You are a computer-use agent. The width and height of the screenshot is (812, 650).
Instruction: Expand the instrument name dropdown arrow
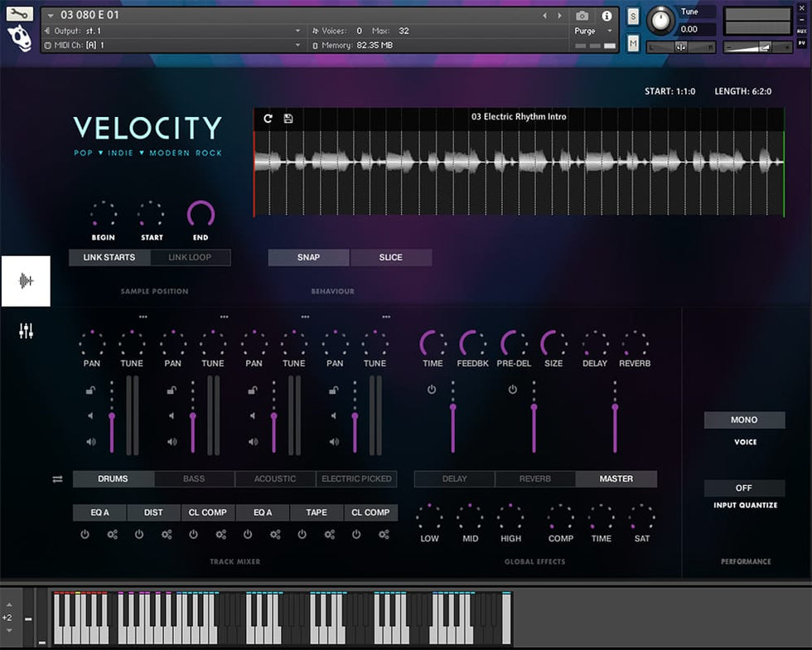click(x=51, y=16)
